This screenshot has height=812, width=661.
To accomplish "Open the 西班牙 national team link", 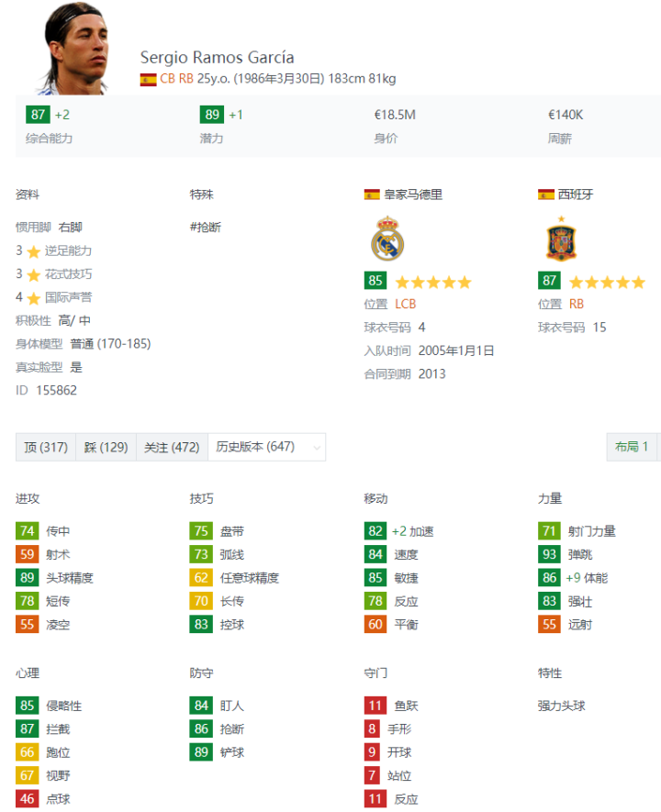I will pyautogui.click(x=576, y=195).
